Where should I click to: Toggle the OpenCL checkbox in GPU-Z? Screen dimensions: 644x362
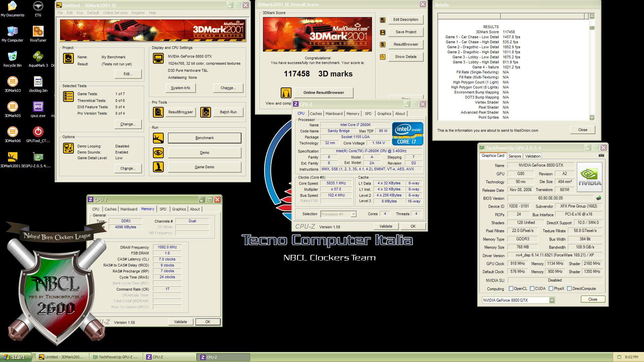[x=511, y=289]
